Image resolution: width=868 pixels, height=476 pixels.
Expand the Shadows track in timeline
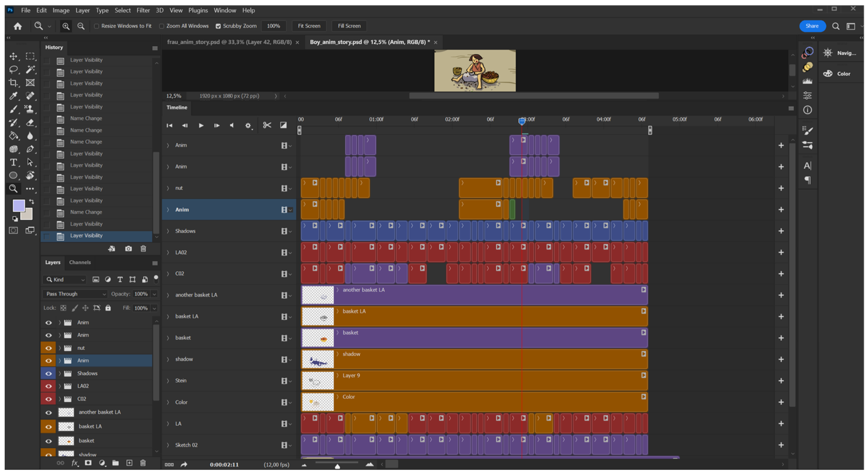[168, 231]
